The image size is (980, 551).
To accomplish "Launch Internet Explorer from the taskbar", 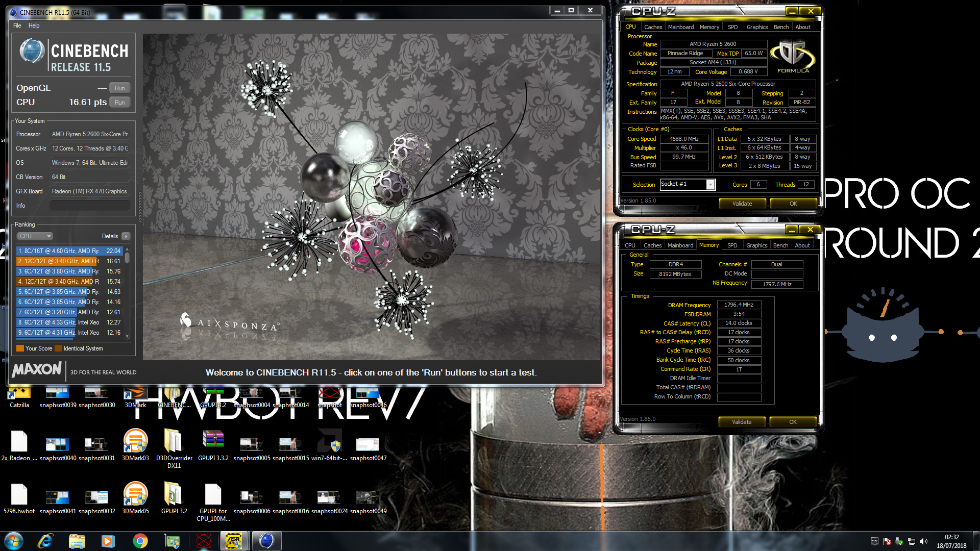I will click(x=45, y=541).
